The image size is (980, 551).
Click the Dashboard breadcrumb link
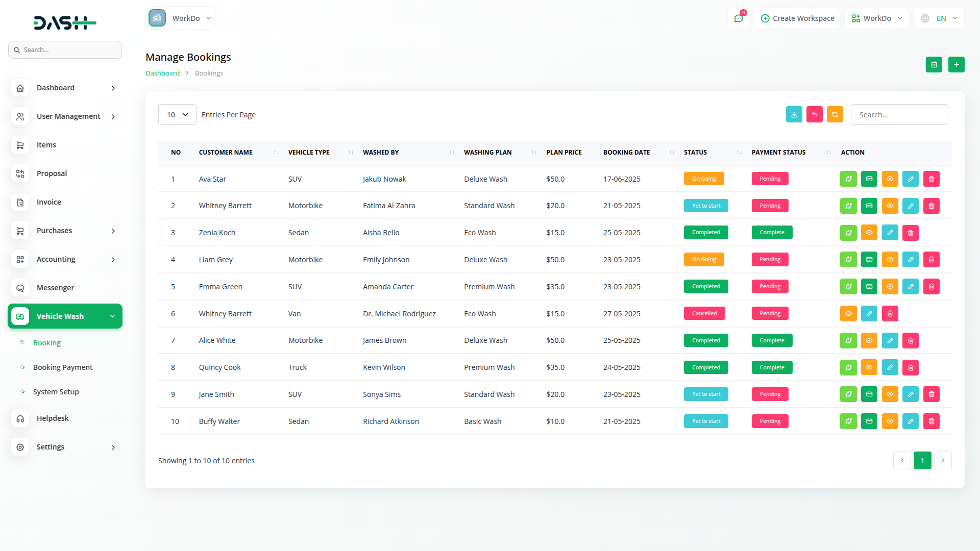(162, 73)
